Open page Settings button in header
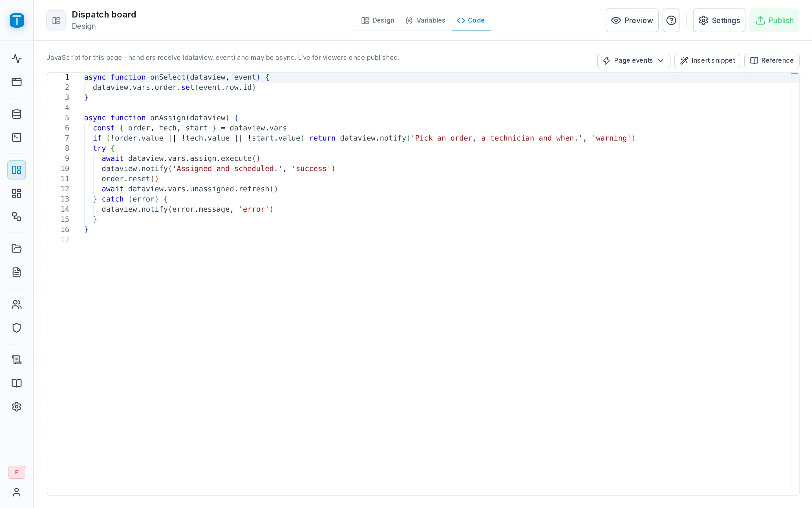Image resolution: width=812 pixels, height=508 pixels. 719,21
